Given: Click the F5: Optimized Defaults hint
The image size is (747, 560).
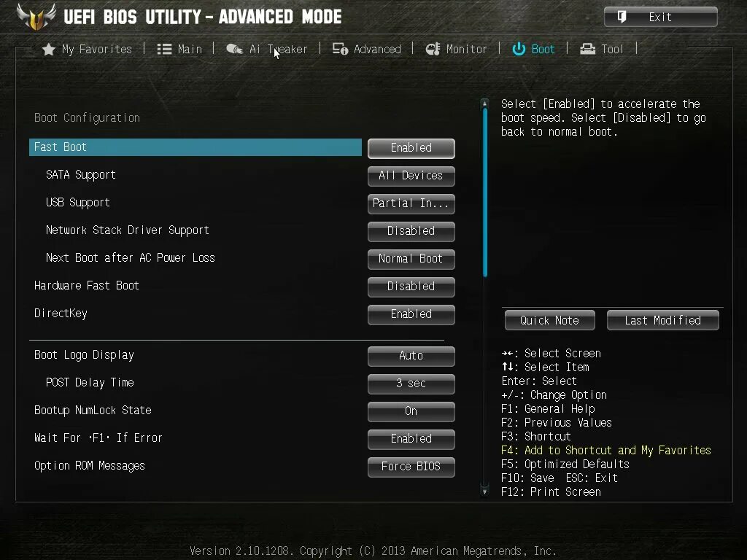Looking at the screenshot, I should (565, 464).
